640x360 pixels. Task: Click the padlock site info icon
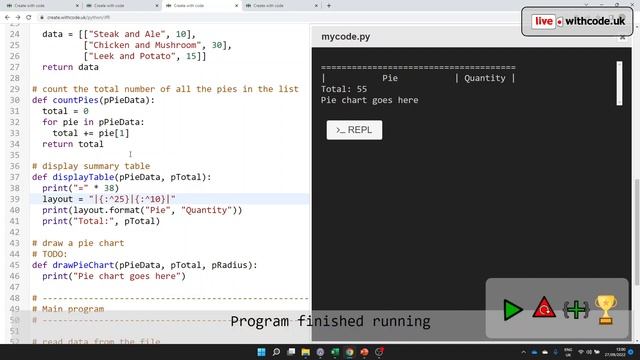click(x=42, y=18)
